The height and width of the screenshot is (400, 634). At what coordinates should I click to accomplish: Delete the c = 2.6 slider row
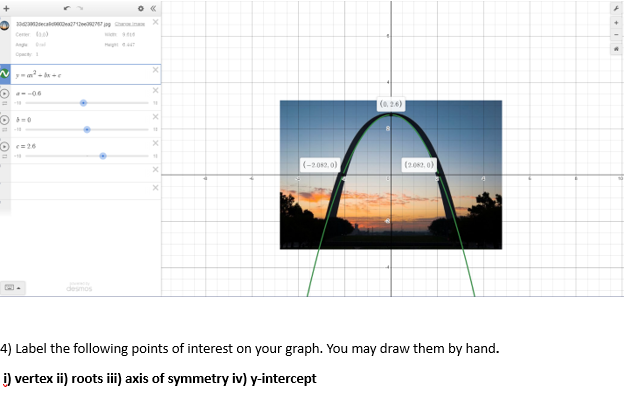[x=155, y=143]
